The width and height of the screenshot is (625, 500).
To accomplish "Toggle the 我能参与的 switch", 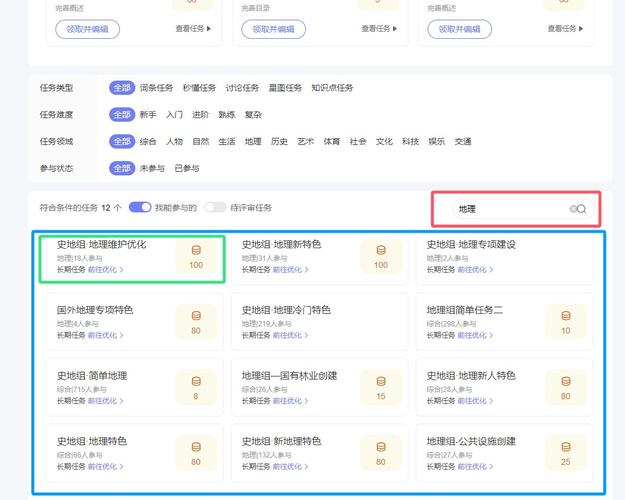I will (140, 207).
